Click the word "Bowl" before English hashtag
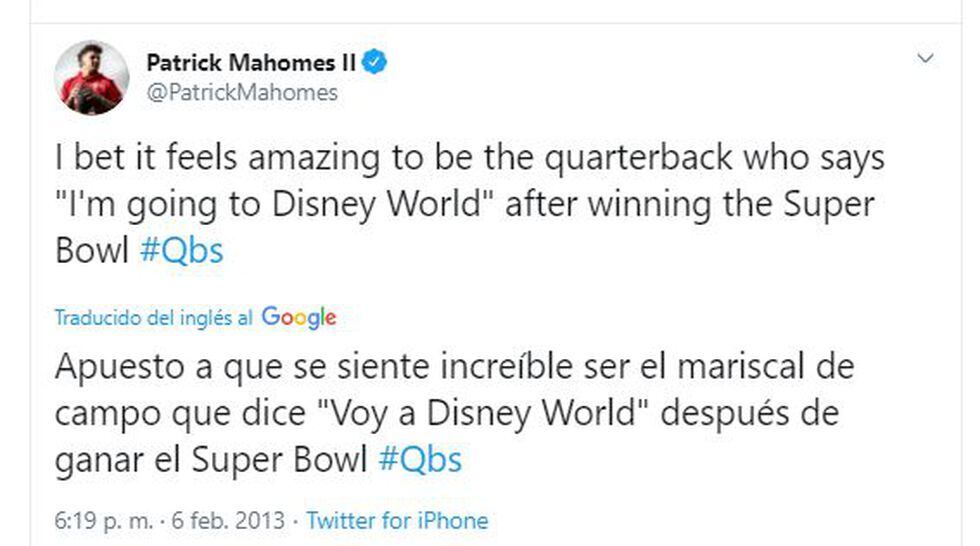The width and height of the screenshot is (980, 546). (x=92, y=250)
